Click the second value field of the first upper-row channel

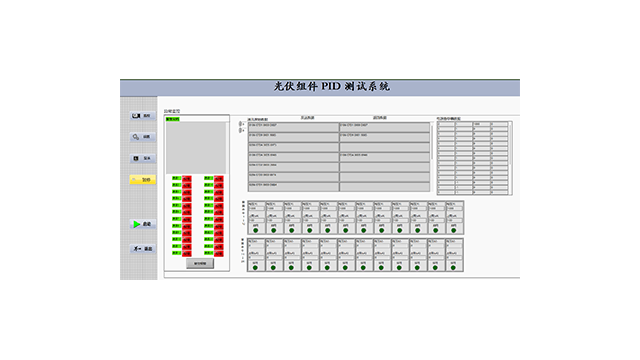256,220
